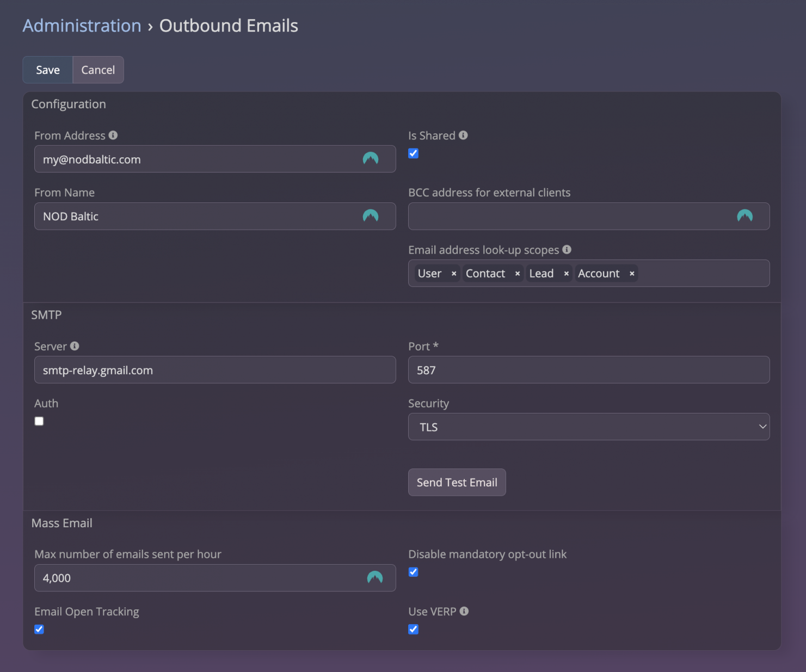The image size is (806, 672).
Task: Click the Use VERP info icon
Action: [464, 611]
